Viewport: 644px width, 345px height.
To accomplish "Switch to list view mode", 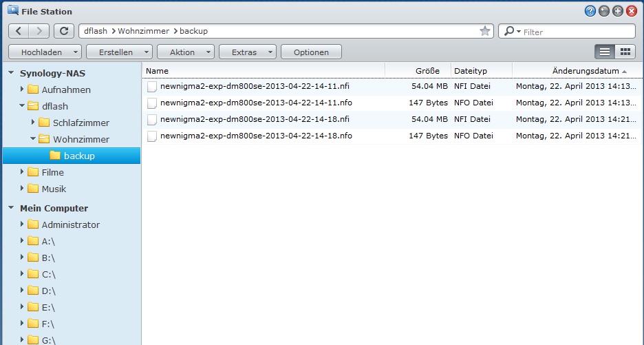I will [x=605, y=52].
